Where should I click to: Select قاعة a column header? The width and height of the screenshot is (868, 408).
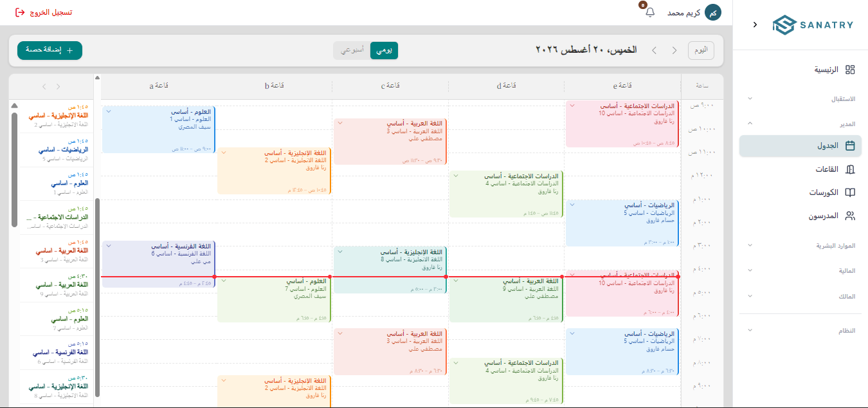coord(159,86)
